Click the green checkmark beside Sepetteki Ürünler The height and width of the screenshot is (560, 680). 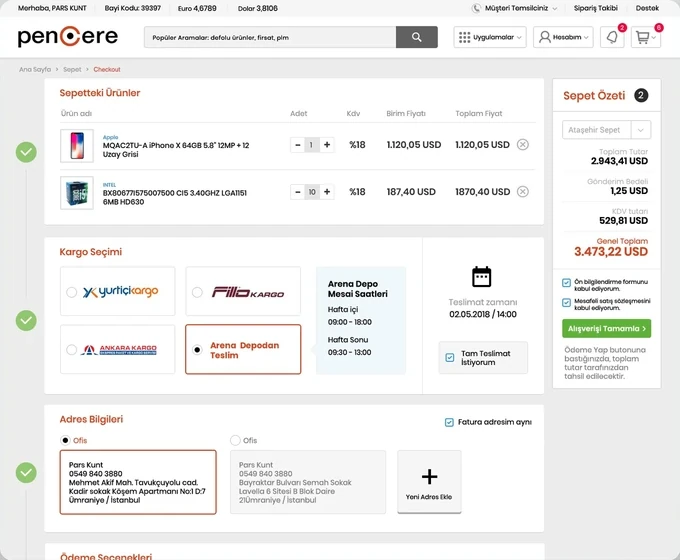26,152
